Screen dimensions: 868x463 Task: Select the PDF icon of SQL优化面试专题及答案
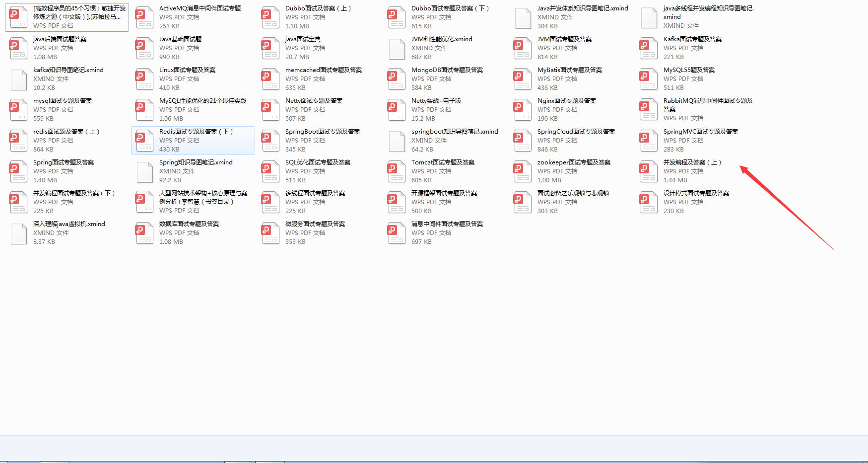click(x=270, y=171)
